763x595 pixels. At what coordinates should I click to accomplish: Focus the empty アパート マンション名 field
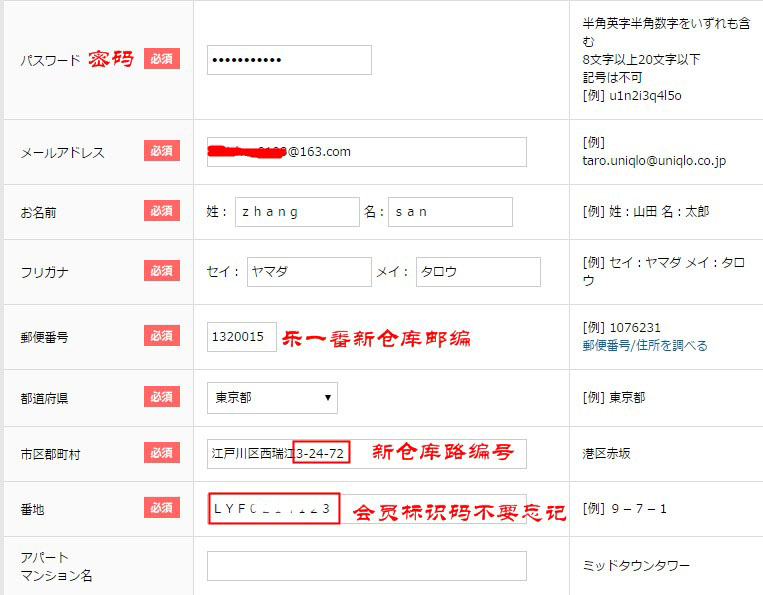(x=366, y=566)
